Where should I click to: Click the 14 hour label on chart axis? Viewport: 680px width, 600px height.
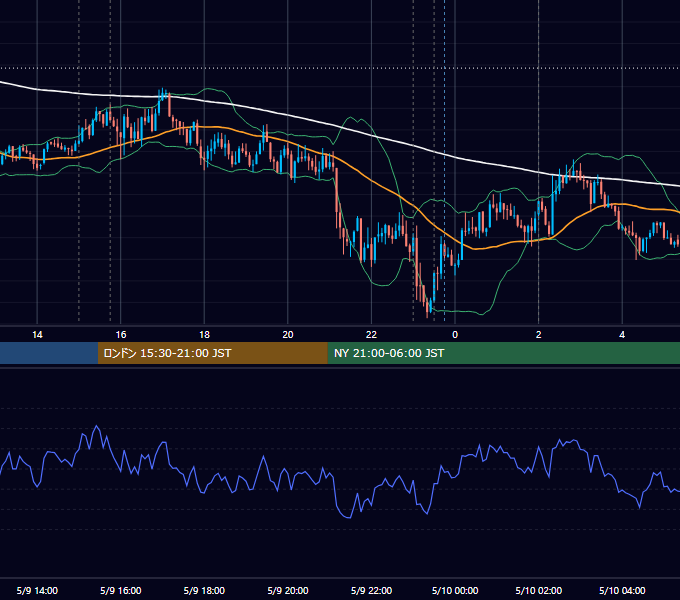tap(37, 335)
